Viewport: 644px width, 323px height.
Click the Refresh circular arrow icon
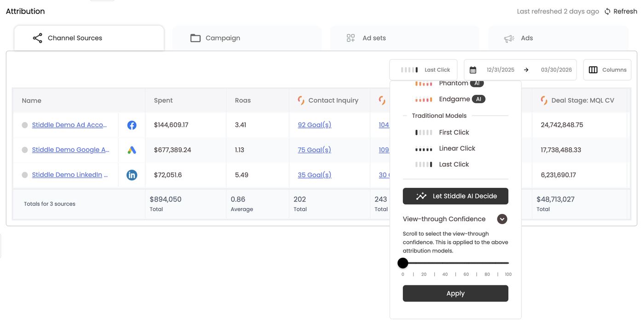pos(608,12)
